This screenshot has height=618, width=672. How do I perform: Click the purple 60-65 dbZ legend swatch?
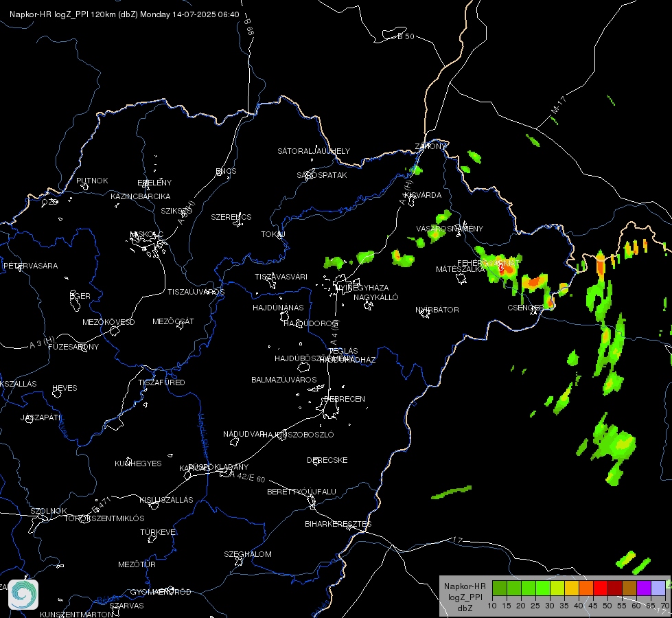click(x=644, y=588)
